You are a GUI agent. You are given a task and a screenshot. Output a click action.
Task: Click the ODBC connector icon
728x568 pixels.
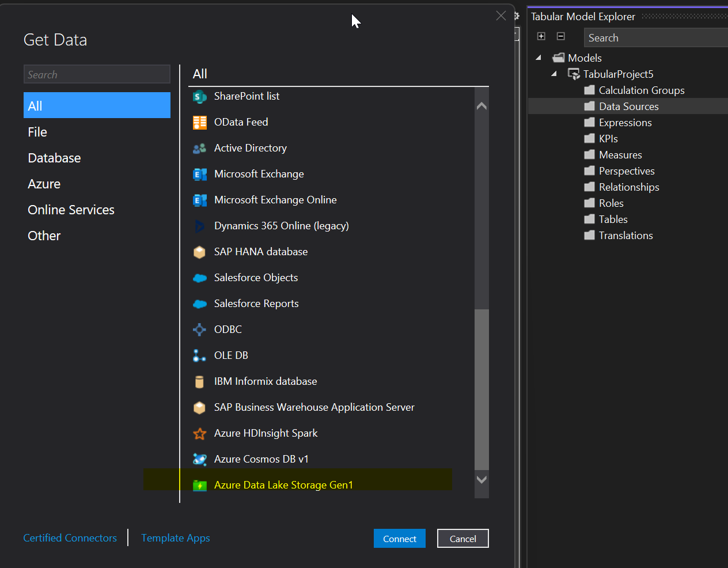[x=199, y=330]
